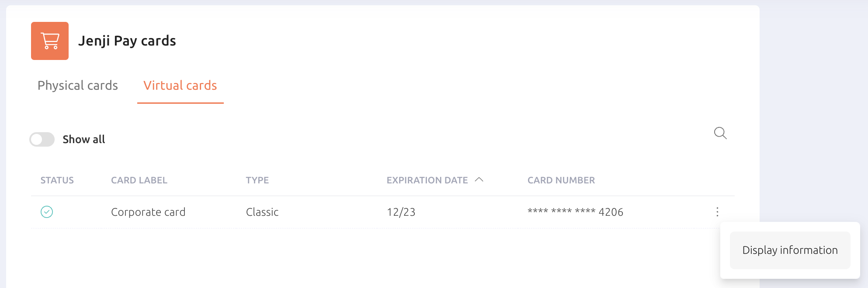Select the Virtual cards tab
The width and height of the screenshot is (868, 288).
pos(180,85)
